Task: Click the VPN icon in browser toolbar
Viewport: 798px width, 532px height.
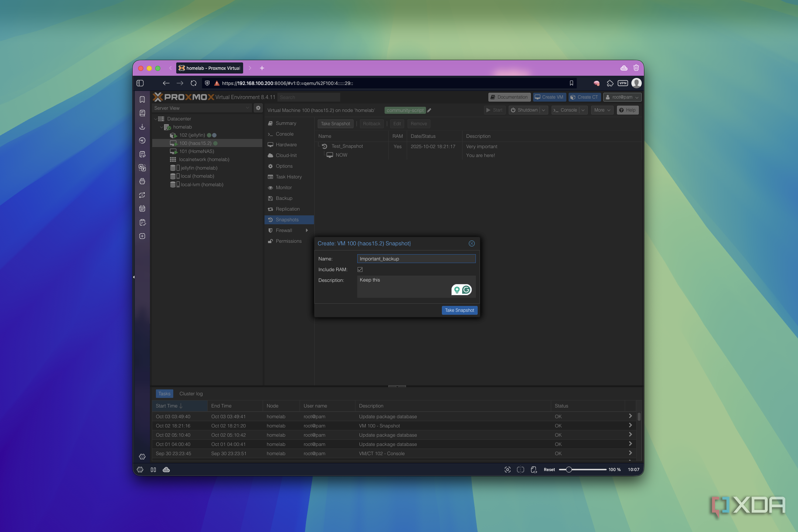Action: [x=623, y=83]
